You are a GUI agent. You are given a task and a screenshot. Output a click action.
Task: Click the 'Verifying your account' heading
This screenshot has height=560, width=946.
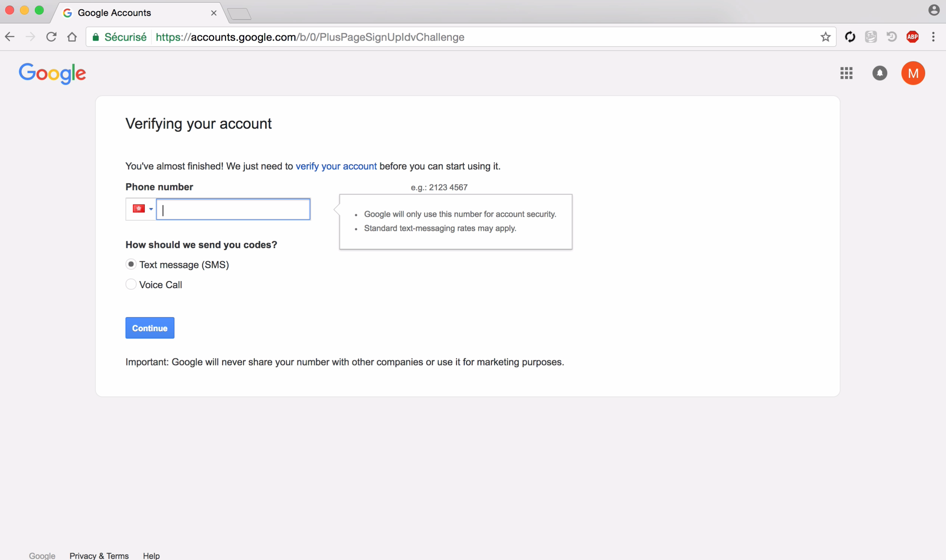199,124
